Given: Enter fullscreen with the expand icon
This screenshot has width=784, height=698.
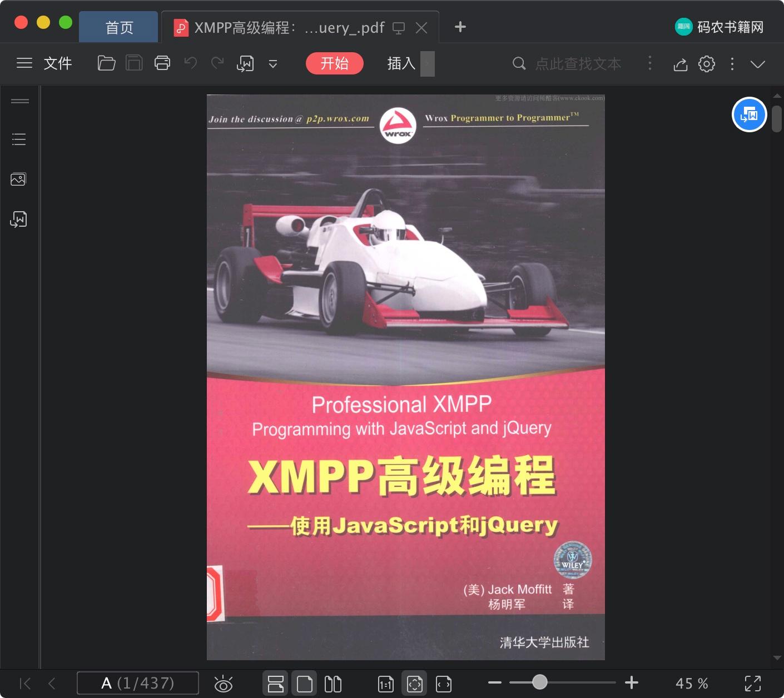Looking at the screenshot, I should point(753,684).
